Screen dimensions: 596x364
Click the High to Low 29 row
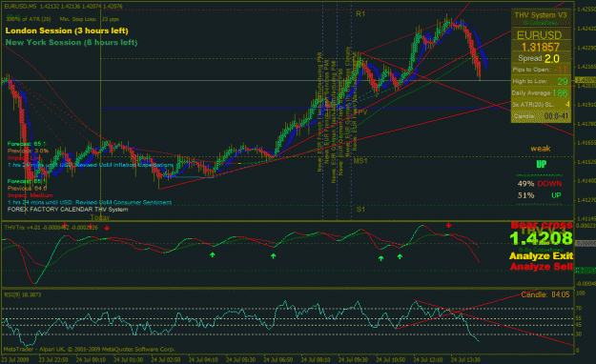541,81
